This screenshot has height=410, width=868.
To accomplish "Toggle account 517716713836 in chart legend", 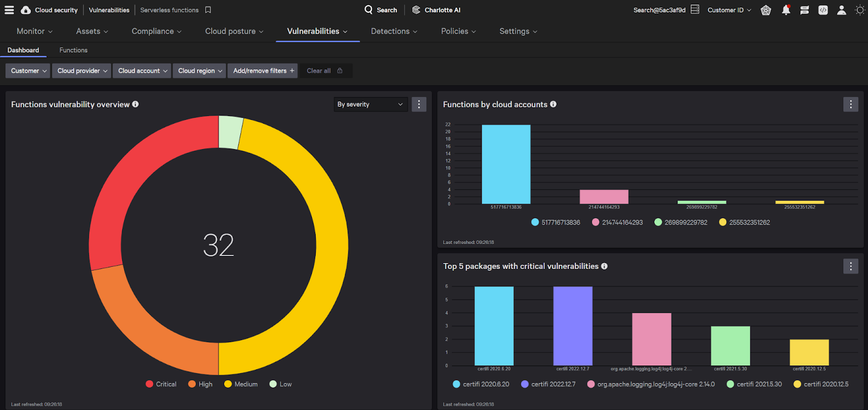I will (x=556, y=222).
